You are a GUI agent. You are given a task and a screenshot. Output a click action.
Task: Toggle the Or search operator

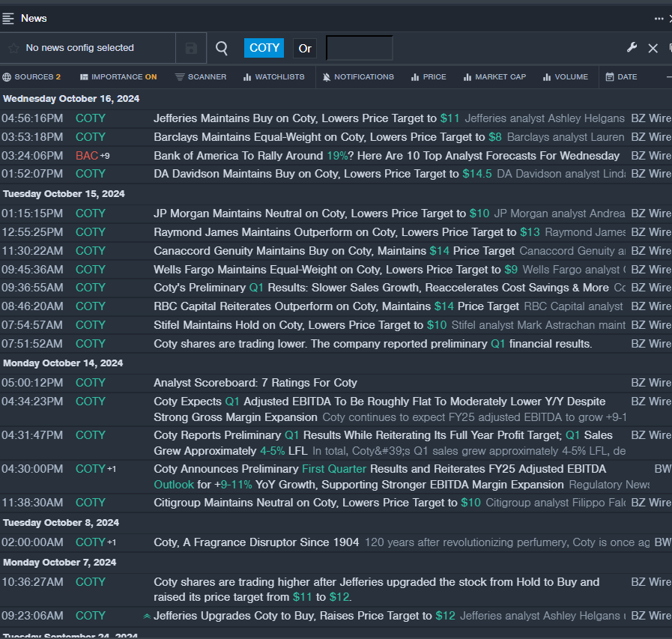(x=305, y=48)
